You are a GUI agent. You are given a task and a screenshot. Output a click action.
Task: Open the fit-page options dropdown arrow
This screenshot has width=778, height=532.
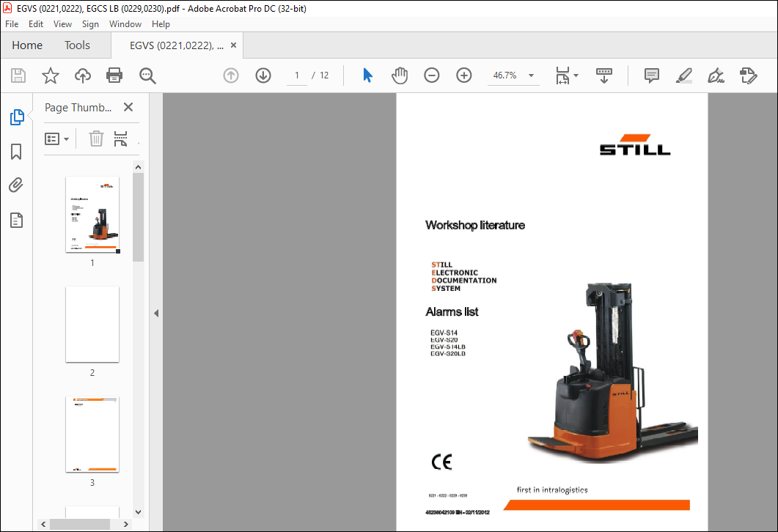point(576,75)
